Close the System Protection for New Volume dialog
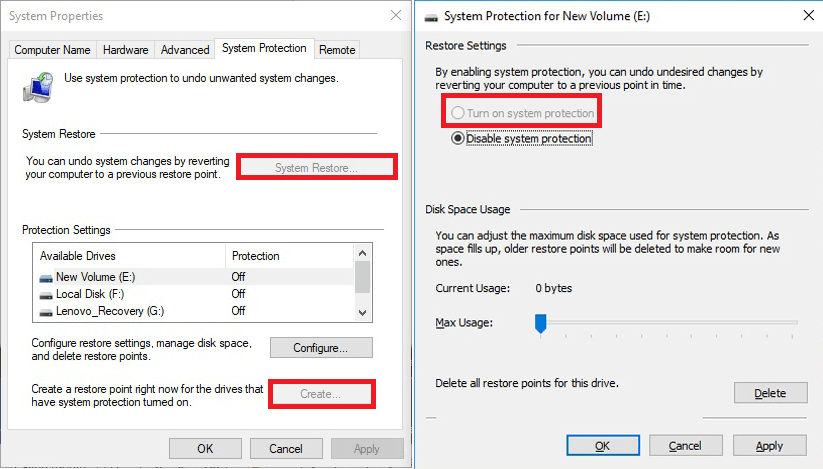Image resolution: width=823 pixels, height=469 pixels. pyautogui.click(x=807, y=16)
